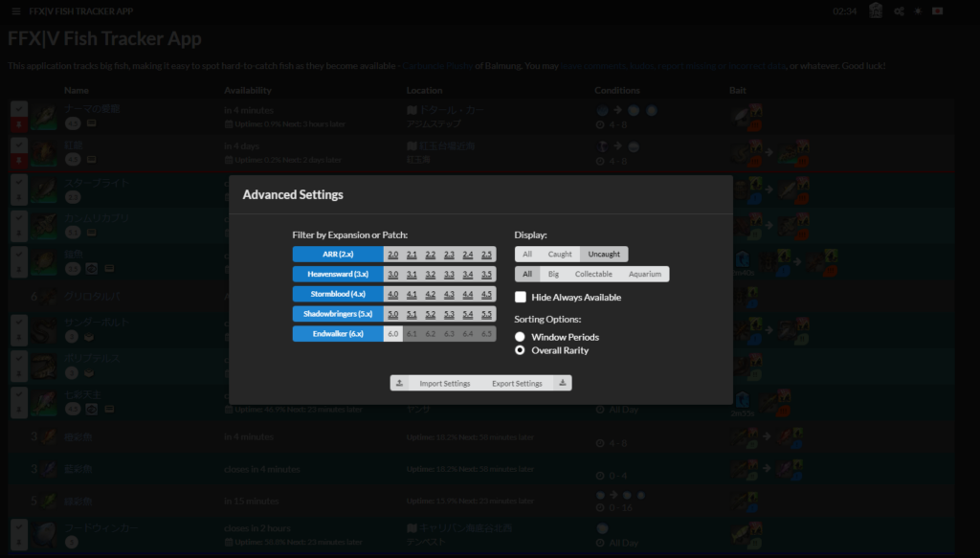Click the Conditions column header
Viewport: 980px width, 558px height.
click(x=617, y=91)
